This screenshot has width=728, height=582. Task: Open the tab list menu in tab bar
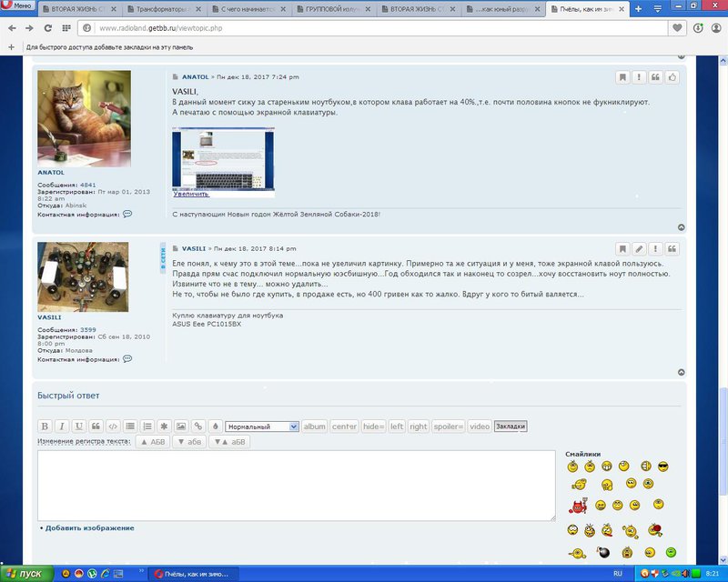(x=657, y=9)
